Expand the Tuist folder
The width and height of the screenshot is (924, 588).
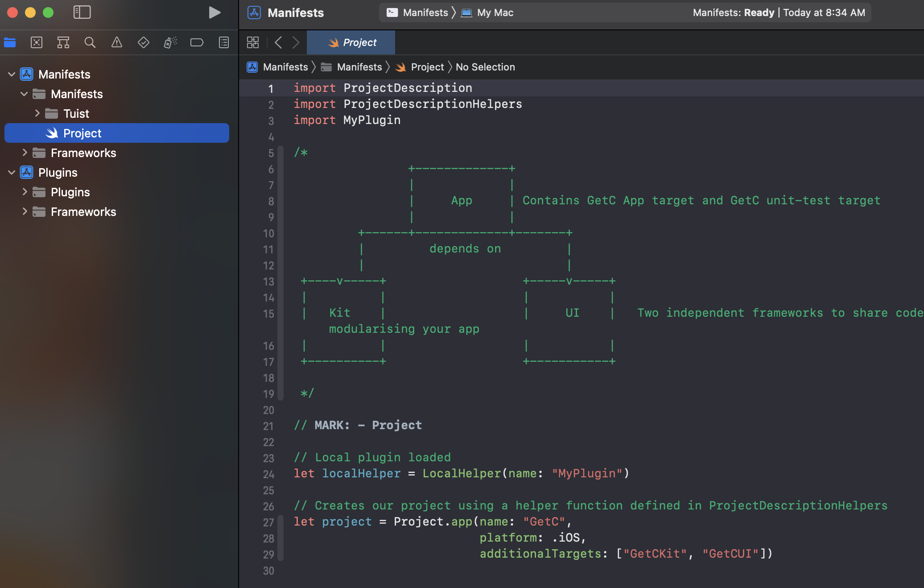click(37, 113)
